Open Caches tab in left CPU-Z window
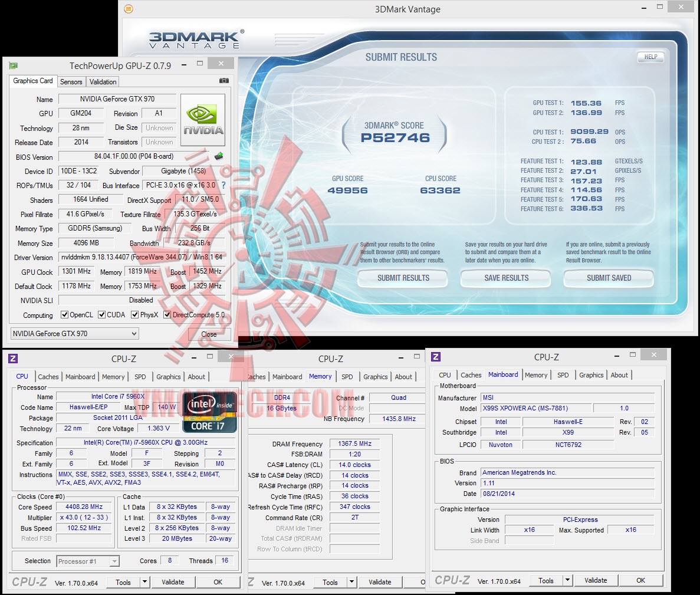The height and width of the screenshot is (595, 700). click(x=48, y=377)
